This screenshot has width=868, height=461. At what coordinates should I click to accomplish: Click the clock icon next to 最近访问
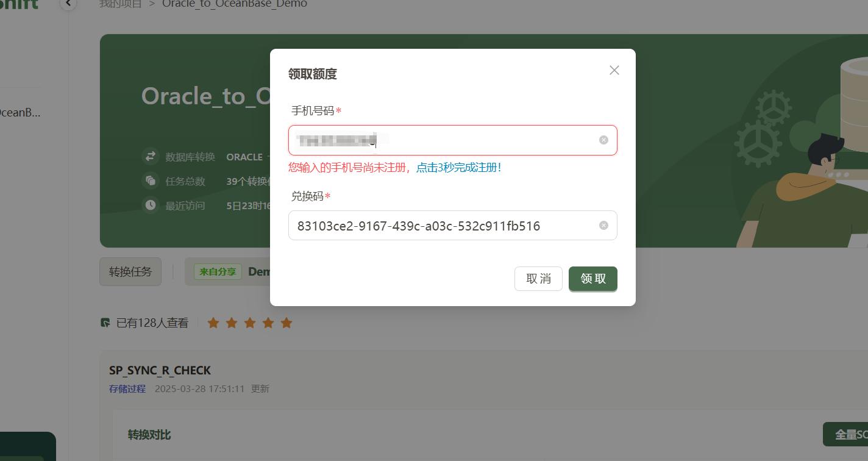click(150, 205)
